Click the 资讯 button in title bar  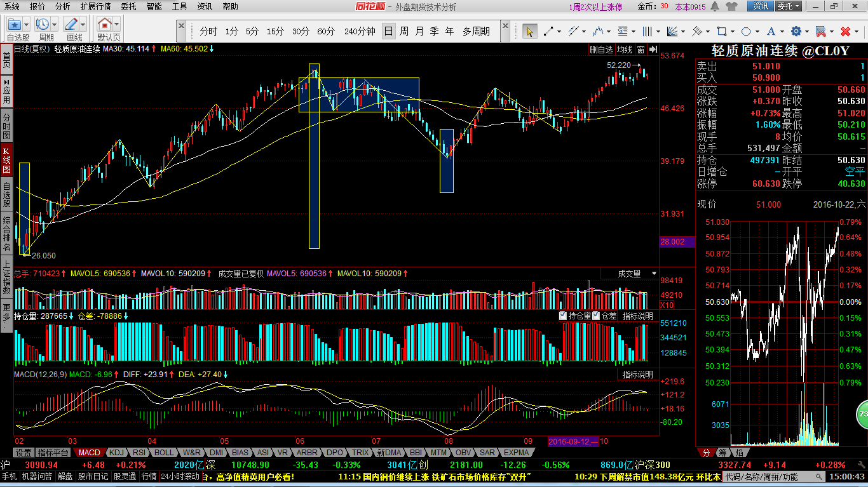click(761, 6)
